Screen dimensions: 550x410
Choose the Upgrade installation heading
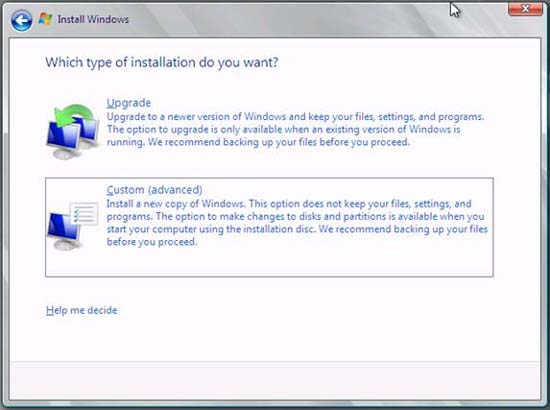[129, 103]
